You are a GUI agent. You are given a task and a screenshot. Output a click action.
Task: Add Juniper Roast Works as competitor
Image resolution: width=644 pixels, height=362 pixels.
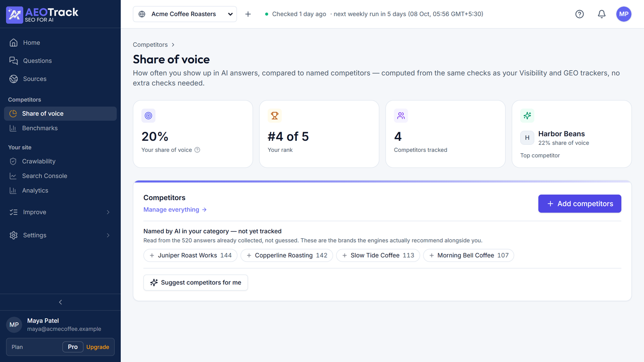pyautogui.click(x=190, y=255)
